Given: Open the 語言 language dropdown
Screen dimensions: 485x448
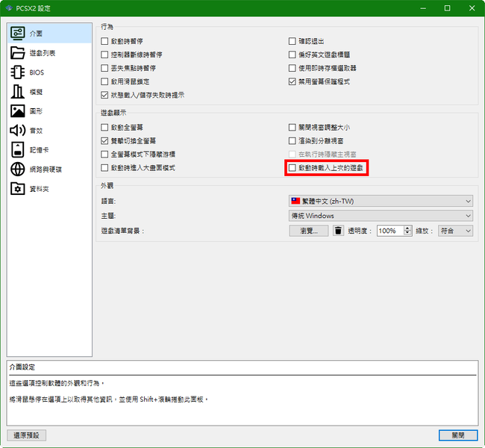Looking at the screenshot, I should tap(381, 202).
